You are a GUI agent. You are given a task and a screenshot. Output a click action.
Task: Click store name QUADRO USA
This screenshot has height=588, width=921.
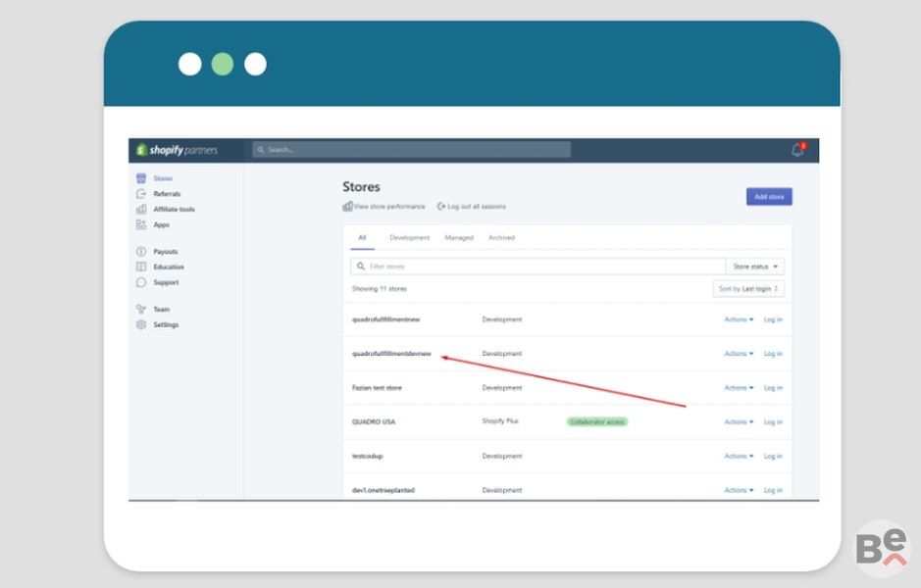click(373, 422)
